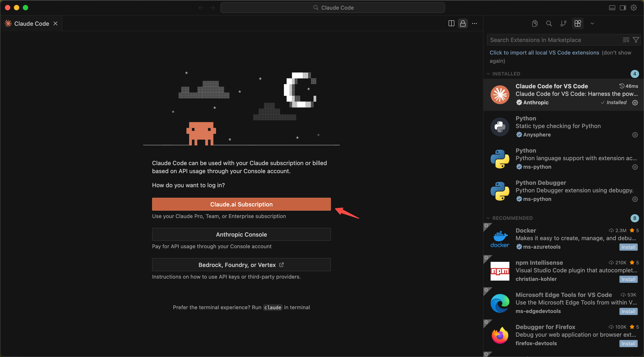
Task: Close the Claude Code tab
Action: [x=55, y=23]
